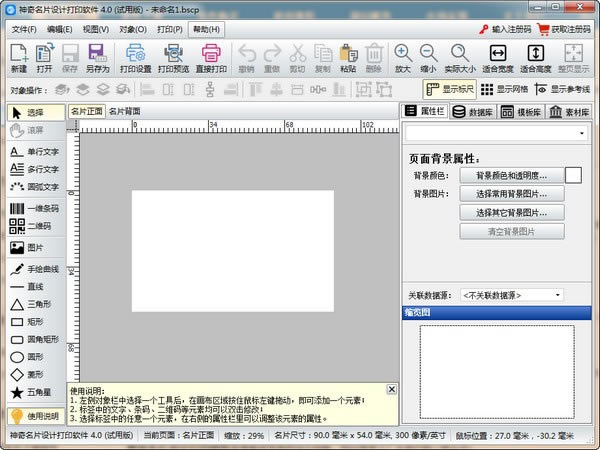Viewport: 600px width, 450px height.
Task: Click the white background color swatch
Action: (573, 175)
